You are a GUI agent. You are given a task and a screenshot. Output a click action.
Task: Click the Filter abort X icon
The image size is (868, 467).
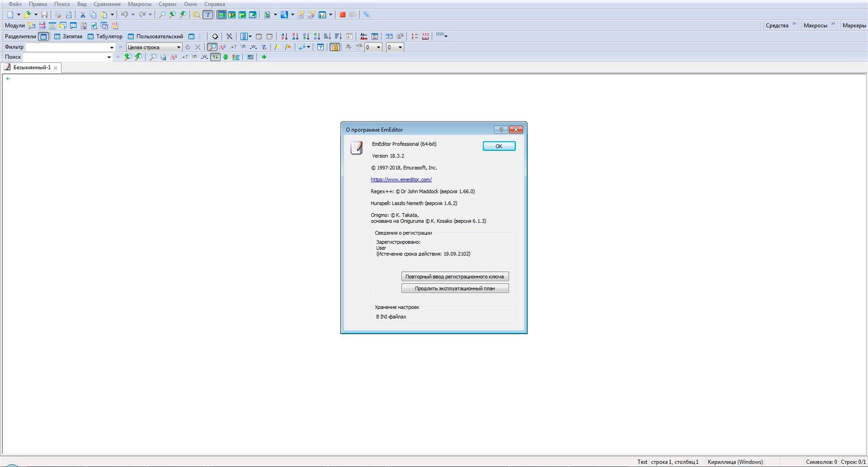(x=198, y=47)
